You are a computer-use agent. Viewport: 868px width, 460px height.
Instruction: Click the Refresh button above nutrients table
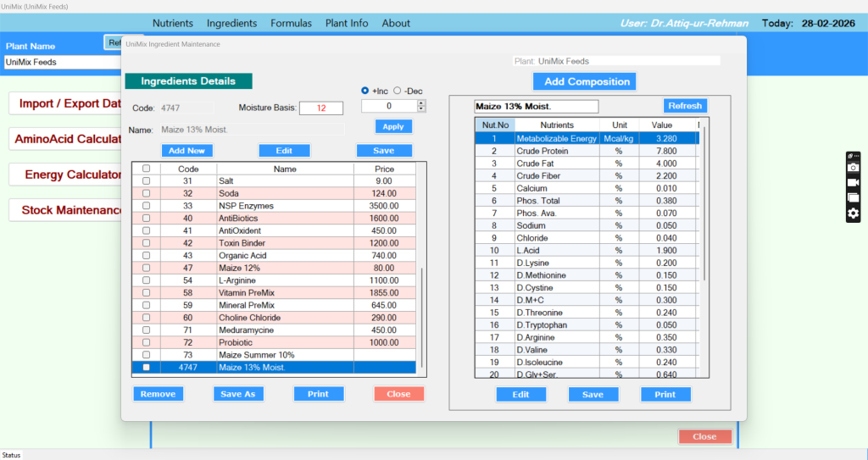(684, 106)
